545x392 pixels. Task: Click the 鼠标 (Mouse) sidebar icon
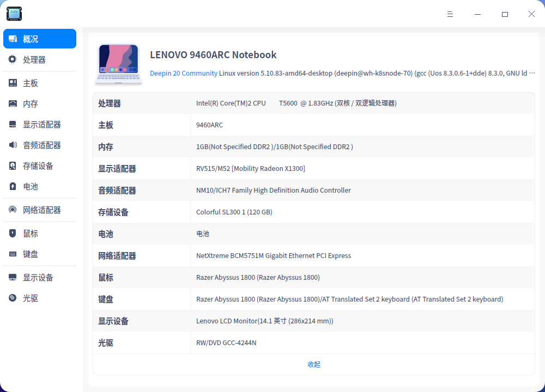(x=12, y=233)
